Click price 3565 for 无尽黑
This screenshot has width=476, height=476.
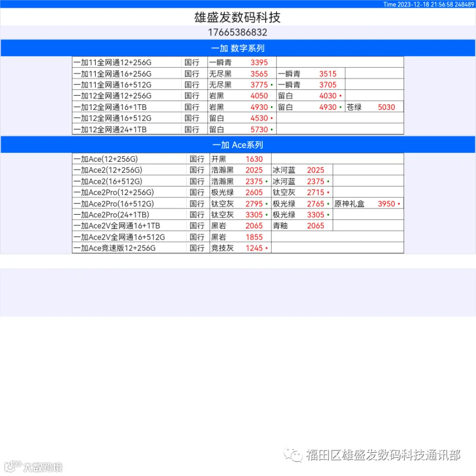(x=259, y=74)
